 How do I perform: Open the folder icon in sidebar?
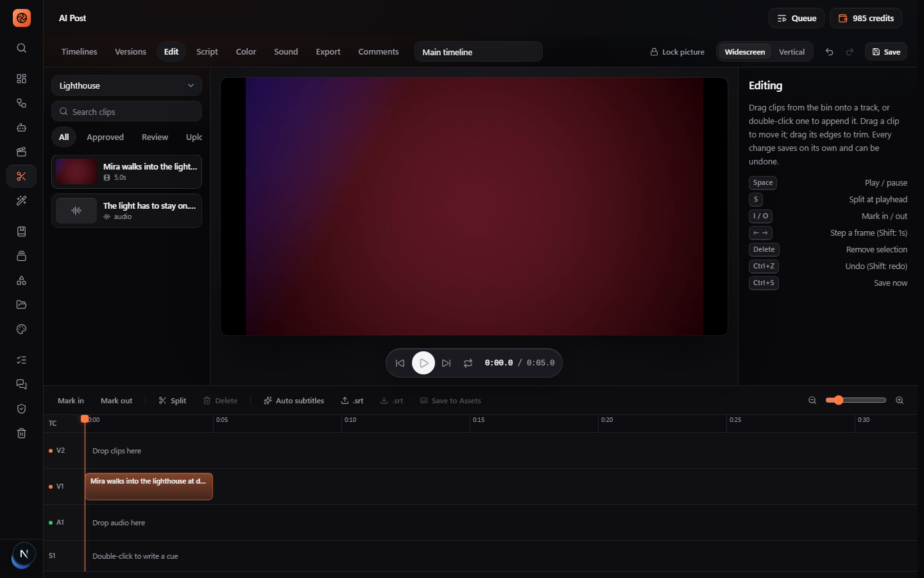21,304
